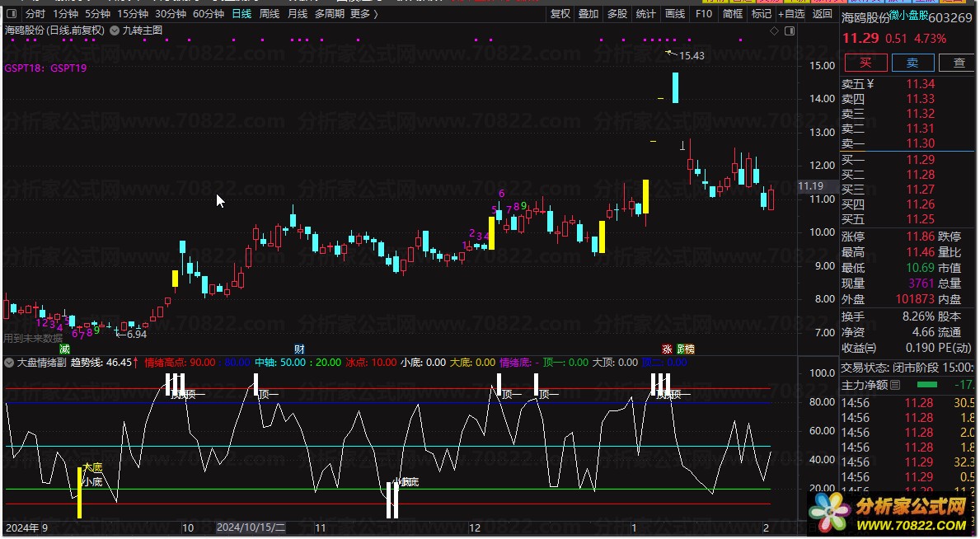Expand the 九转主图 indicator dropdown
This screenshot has width=980, height=539.
[116, 30]
